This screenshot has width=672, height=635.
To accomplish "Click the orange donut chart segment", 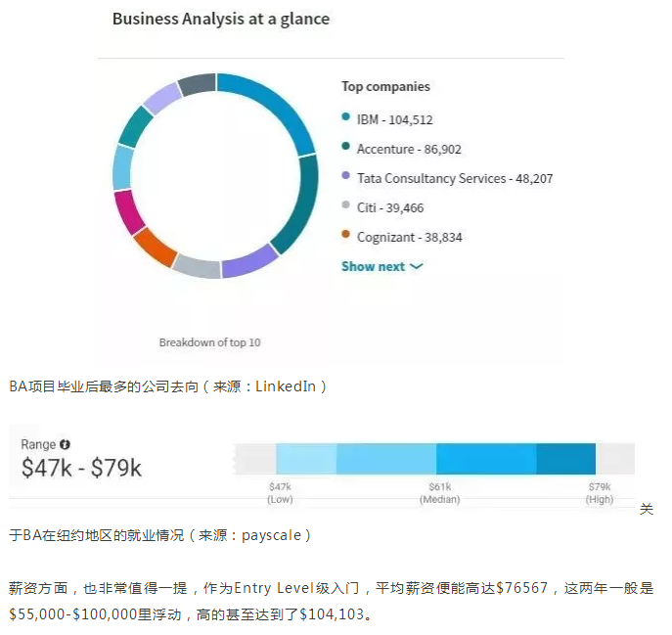I will point(155,248).
